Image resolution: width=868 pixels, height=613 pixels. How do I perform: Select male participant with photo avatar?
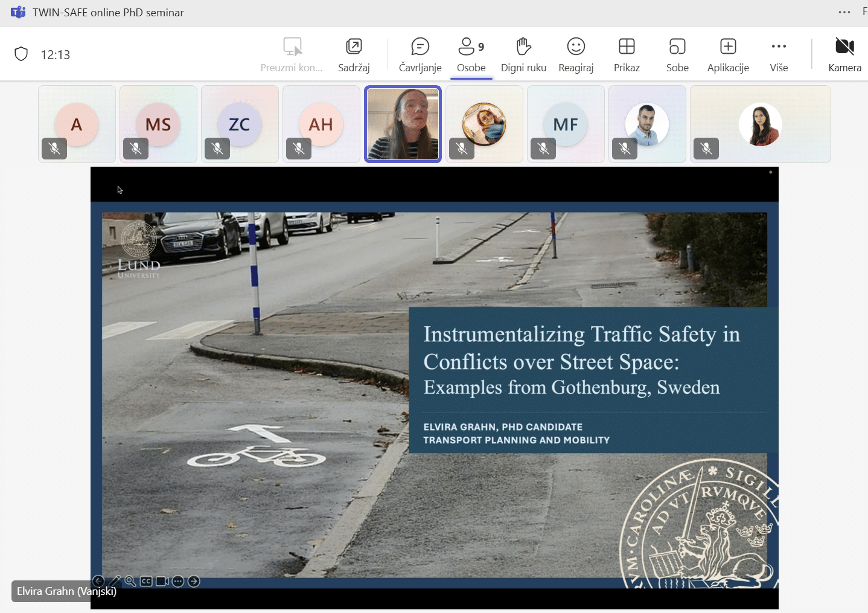tap(647, 124)
